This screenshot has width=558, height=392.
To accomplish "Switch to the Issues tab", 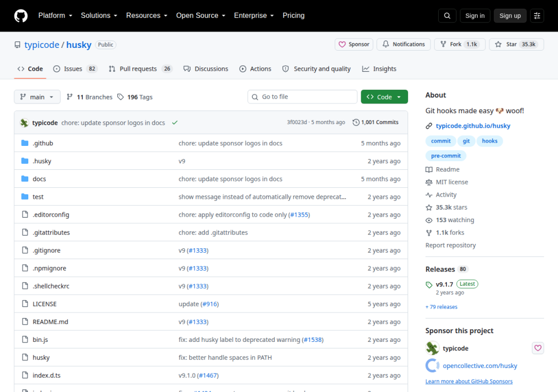I will click(x=75, y=69).
